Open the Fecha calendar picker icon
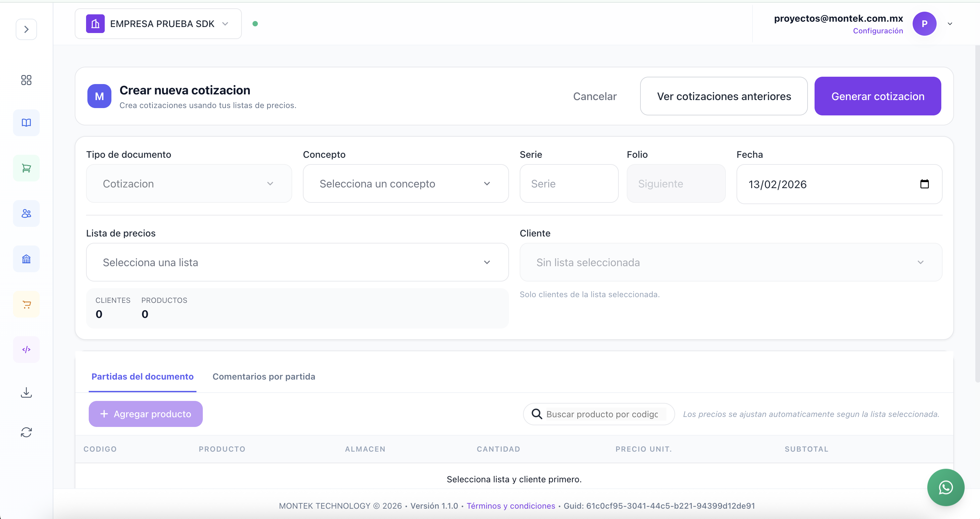The image size is (980, 519). (924, 184)
